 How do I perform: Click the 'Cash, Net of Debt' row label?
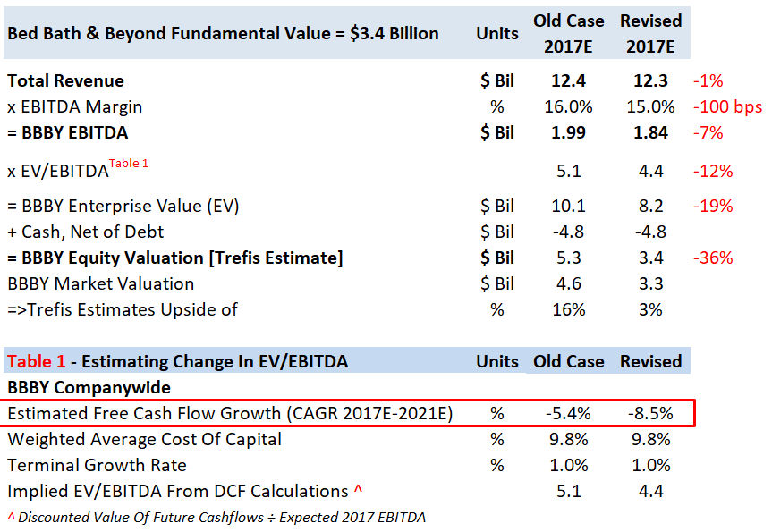click(x=86, y=232)
